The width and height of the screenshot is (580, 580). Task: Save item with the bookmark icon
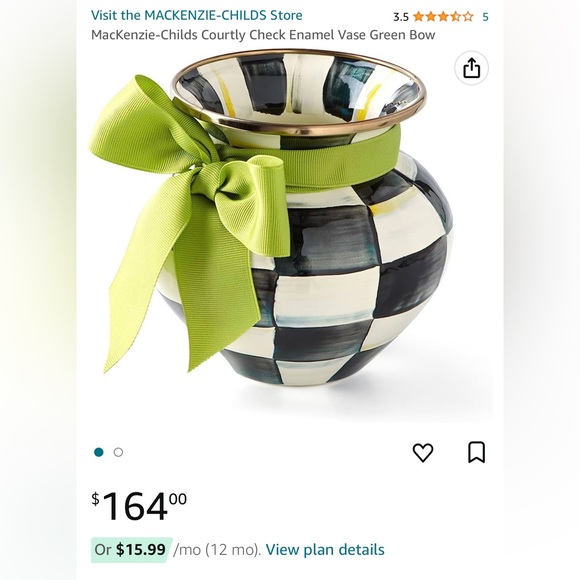476,452
